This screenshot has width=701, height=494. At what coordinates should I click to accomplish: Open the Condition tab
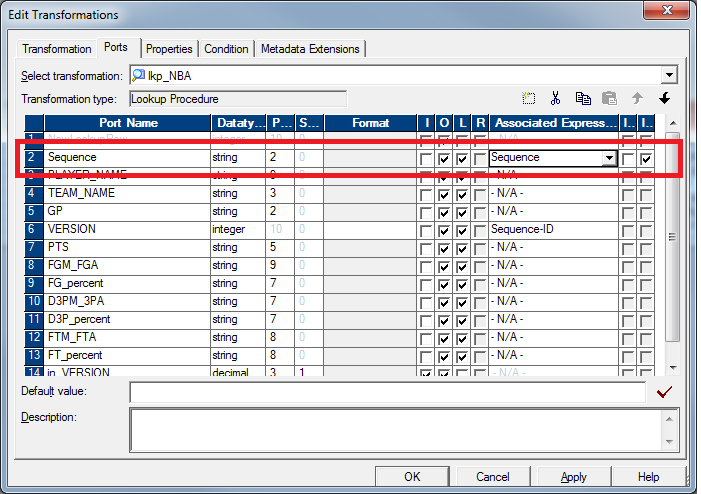226,49
